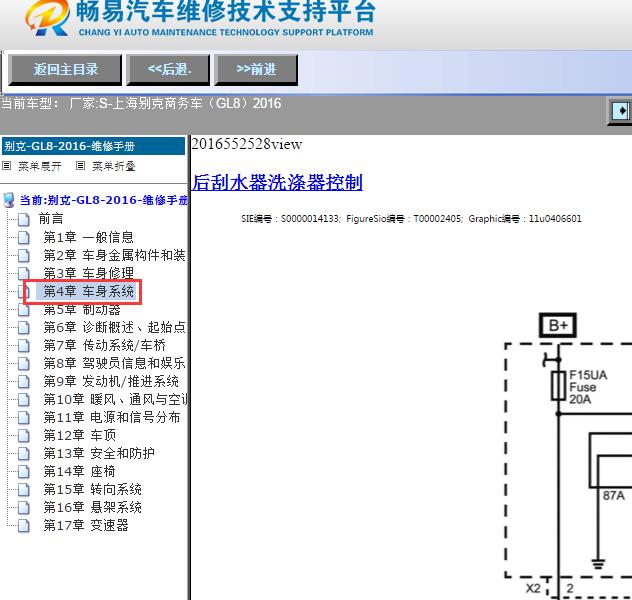The height and width of the screenshot is (600, 632).
Task: Click the X2 connector label in diagram
Action: point(533,588)
